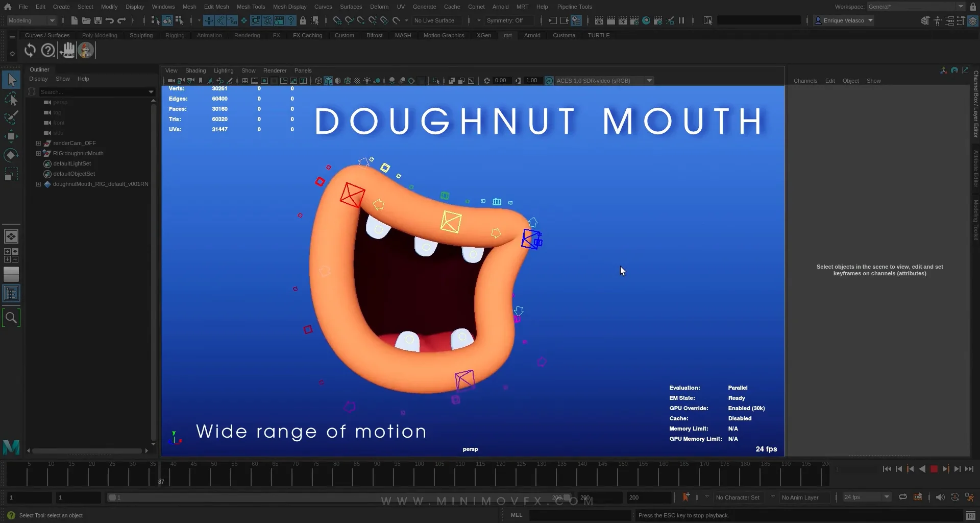Turn on default scene lighting
The width and height of the screenshot is (980, 523).
(366, 80)
